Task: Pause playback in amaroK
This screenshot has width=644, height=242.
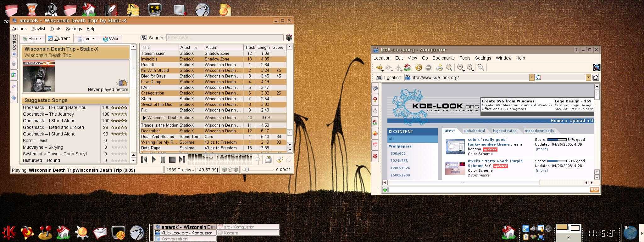Action: point(163,159)
